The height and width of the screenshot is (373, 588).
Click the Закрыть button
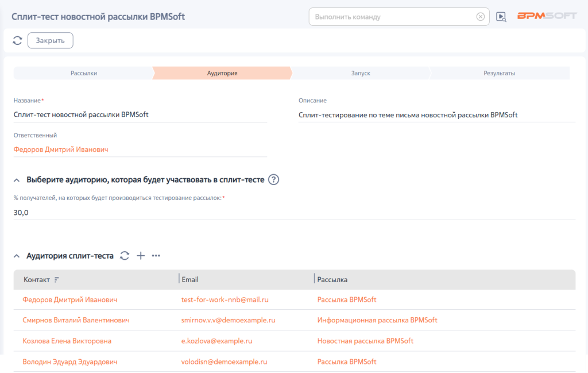[x=51, y=41]
